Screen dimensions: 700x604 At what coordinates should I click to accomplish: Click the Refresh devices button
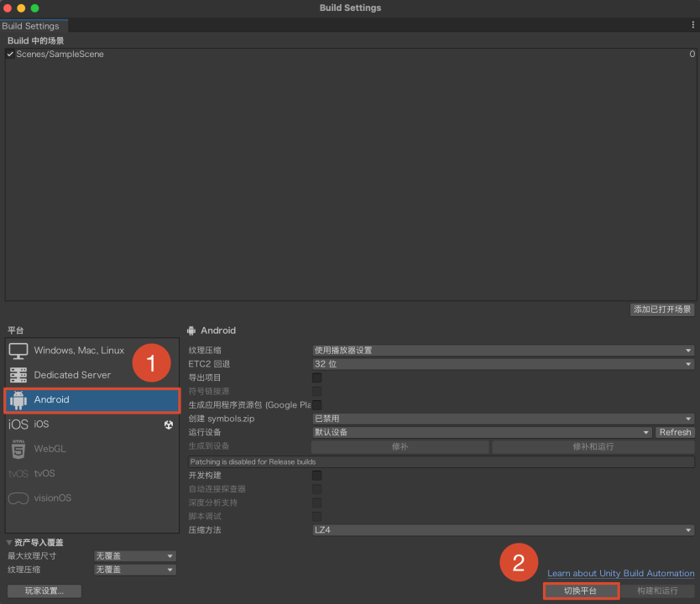click(x=675, y=432)
